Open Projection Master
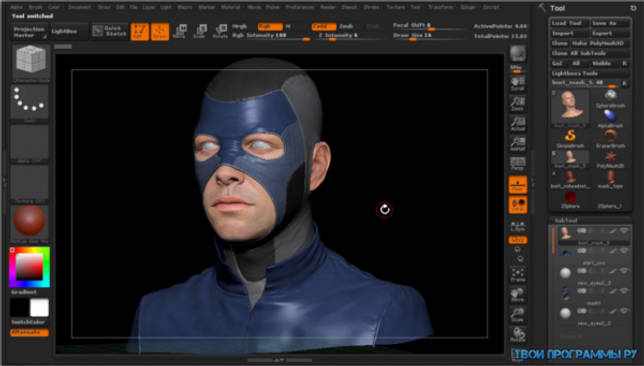Viewport: 644px width, 366px height. 29,32
